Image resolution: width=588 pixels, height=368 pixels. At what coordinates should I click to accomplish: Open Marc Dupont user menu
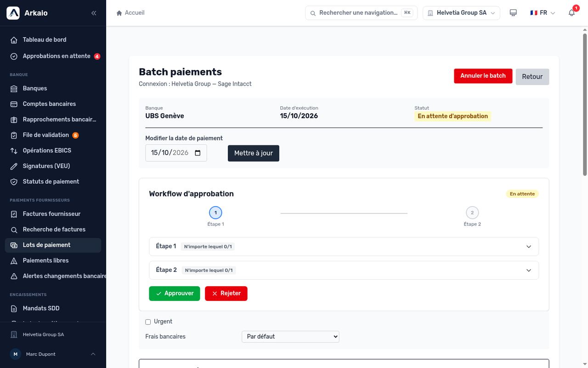point(53,354)
